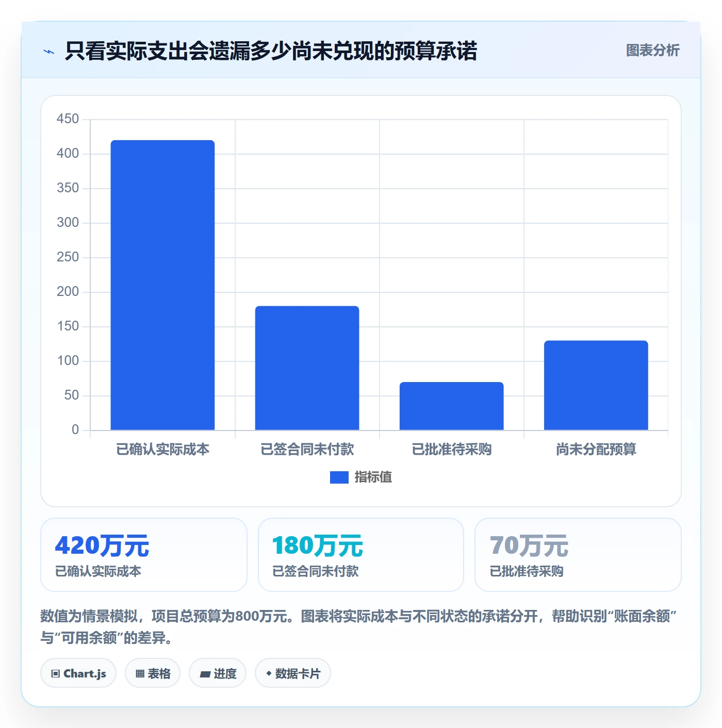Select the 已签合同未付款 bar in chart
The height and width of the screenshot is (728, 722).
[x=307, y=368]
